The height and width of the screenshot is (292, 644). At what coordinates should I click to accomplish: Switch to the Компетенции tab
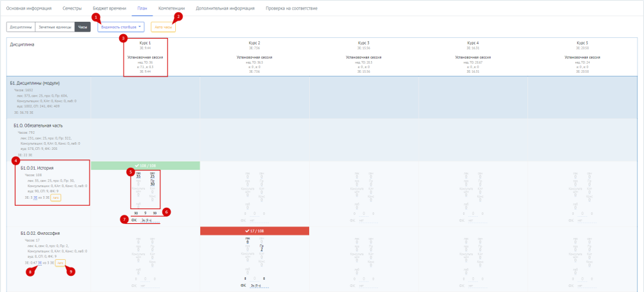click(171, 8)
